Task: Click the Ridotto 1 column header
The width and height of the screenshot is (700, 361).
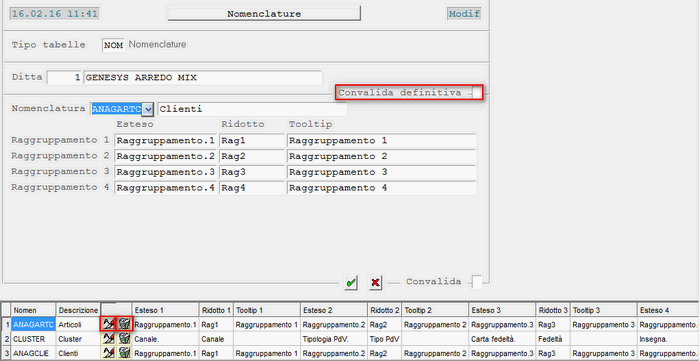Action: coord(217,310)
